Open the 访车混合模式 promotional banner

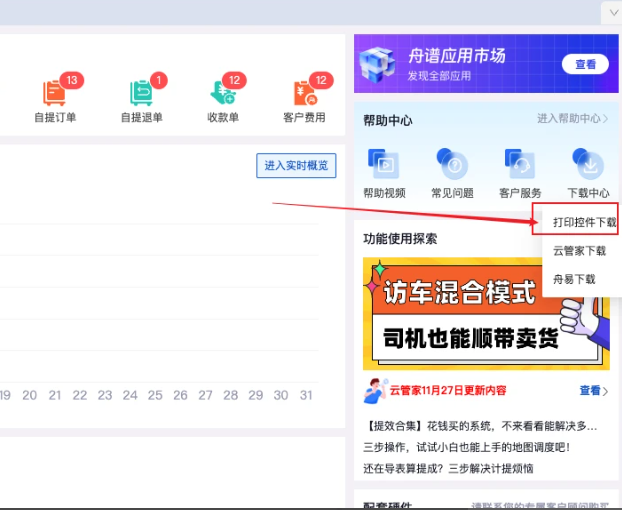coord(486,314)
